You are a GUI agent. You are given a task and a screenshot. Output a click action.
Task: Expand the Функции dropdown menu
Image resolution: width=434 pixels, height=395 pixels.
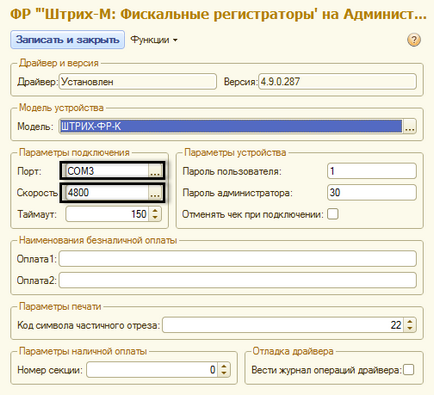(154, 40)
